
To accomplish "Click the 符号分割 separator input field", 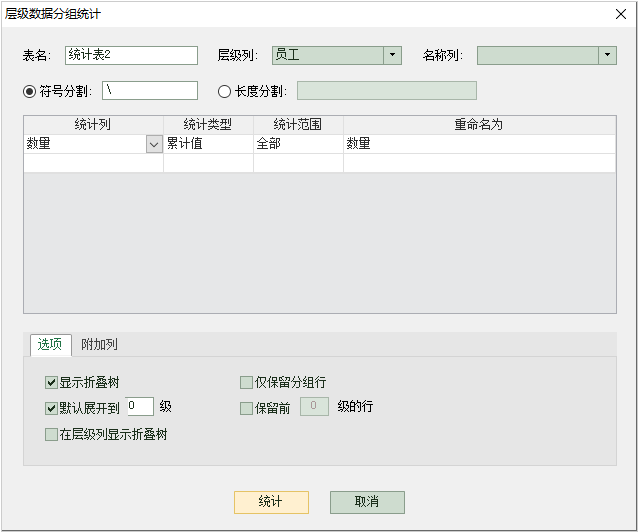I will (149, 91).
